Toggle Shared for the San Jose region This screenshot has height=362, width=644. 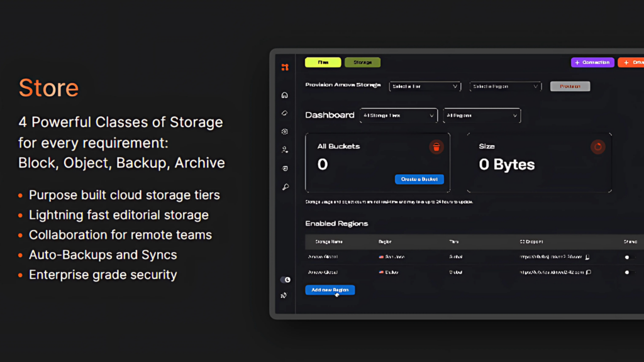coord(627,257)
